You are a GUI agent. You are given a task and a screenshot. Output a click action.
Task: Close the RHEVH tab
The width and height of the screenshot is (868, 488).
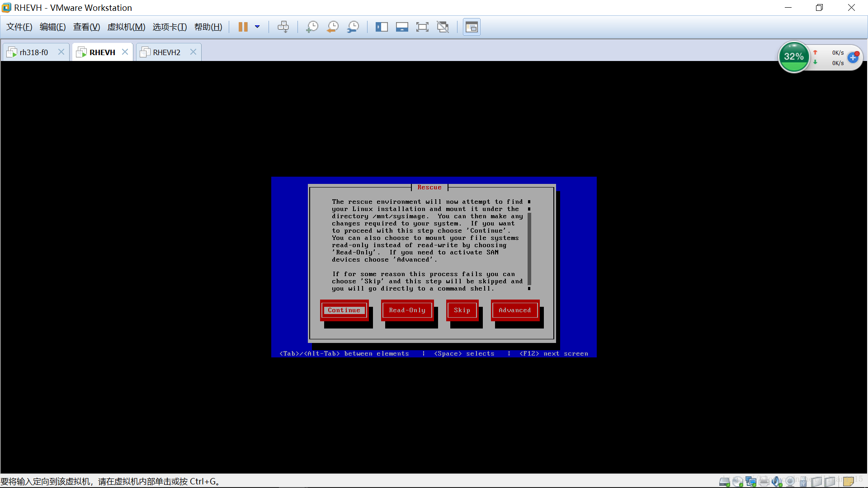[x=125, y=52]
